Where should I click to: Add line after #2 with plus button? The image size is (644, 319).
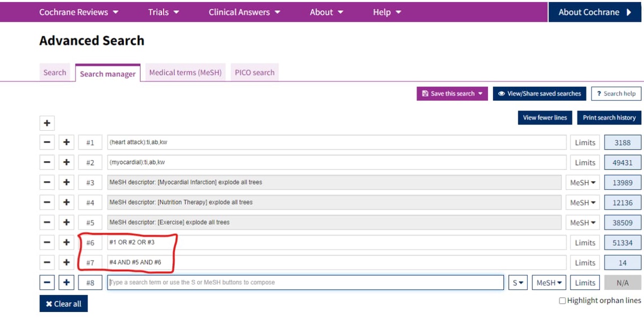(66, 162)
